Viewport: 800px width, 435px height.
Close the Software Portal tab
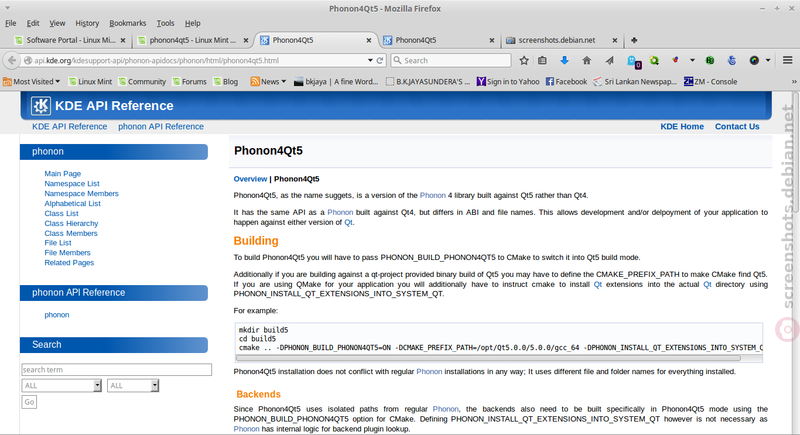pyautogui.click(x=123, y=40)
